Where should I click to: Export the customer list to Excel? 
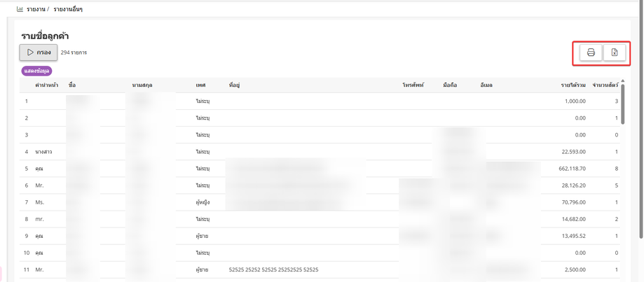(x=615, y=52)
